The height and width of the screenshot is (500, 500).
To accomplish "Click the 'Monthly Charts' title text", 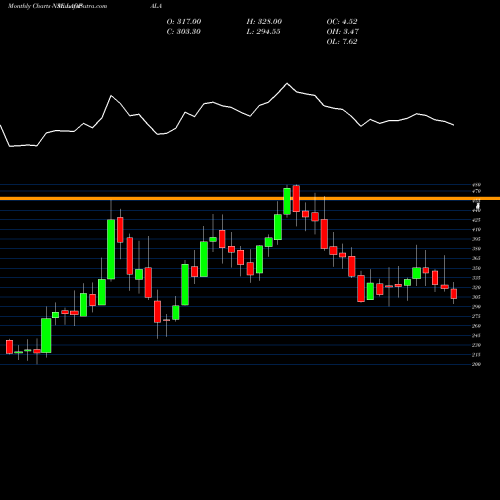I will point(28,6).
